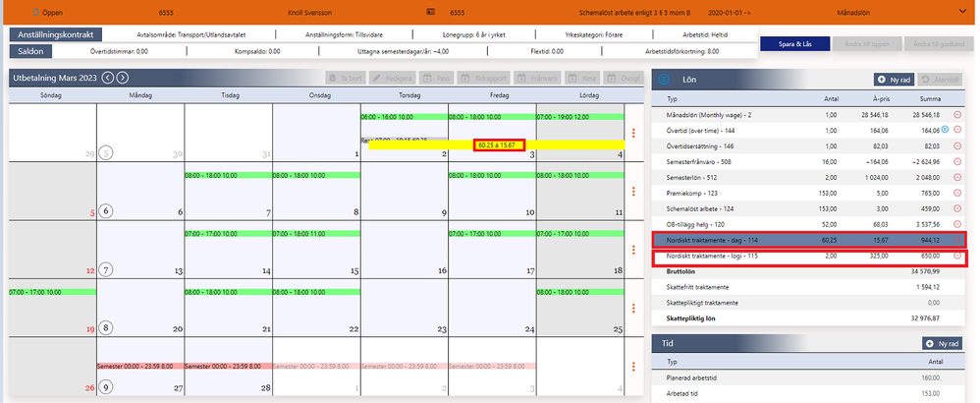Viewport: 980px width, 403px height.
Task: Open the week 6 row options menu
Action: tap(633, 192)
